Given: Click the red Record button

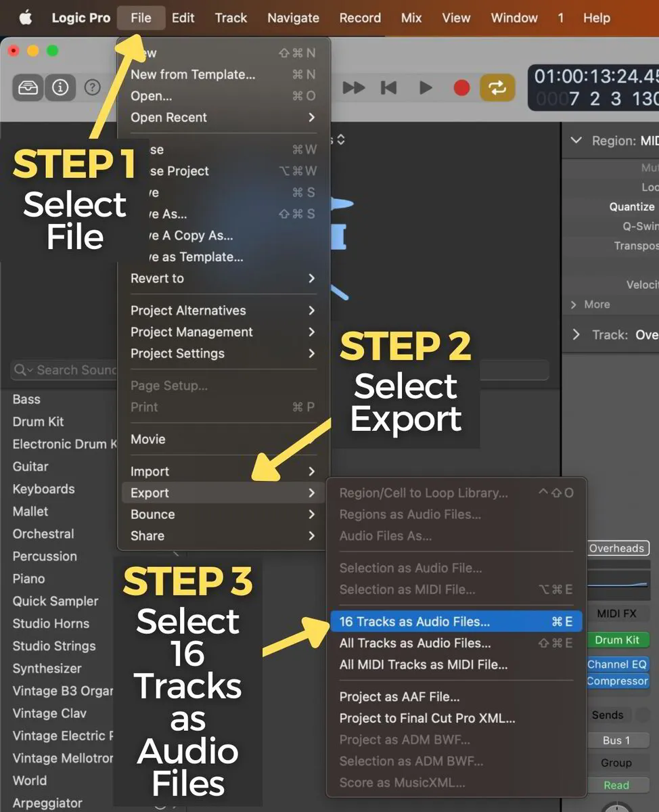Looking at the screenshot, I should pyautogui.click(x=461, y=87).
